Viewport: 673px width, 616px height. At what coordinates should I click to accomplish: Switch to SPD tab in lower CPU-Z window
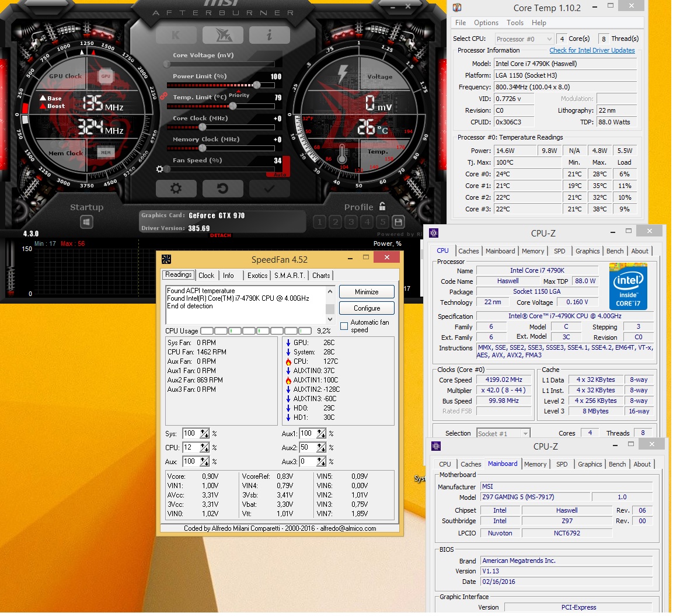562,464
